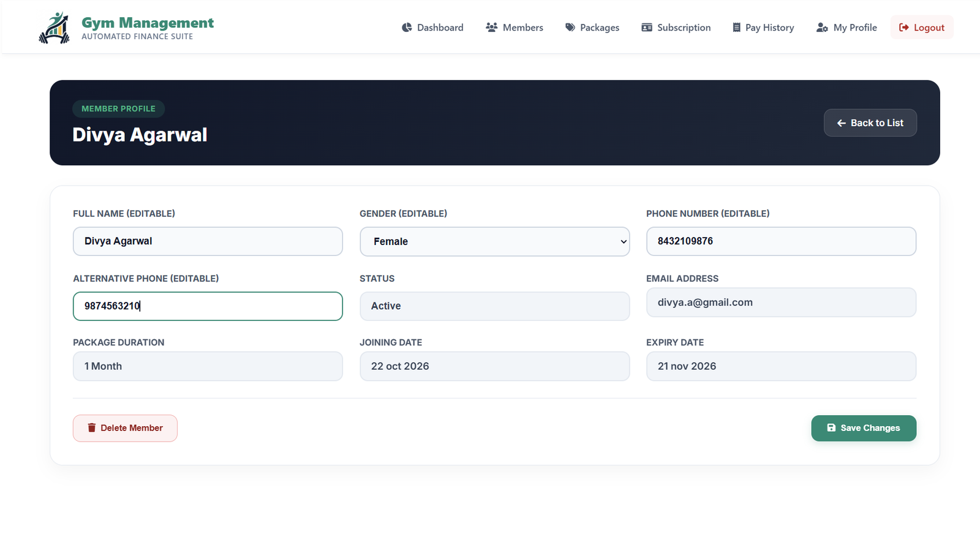Focus the Phone Number input field
Image resolution: width=980 pixels, height=545 pixels.
tap(782, 241)
